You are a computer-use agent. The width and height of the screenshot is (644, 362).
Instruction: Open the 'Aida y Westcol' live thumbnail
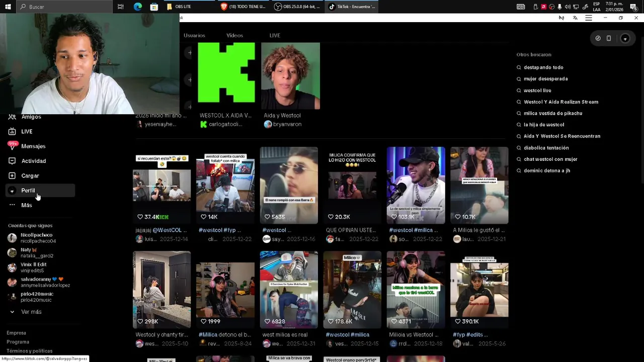[x=290, y=75]
